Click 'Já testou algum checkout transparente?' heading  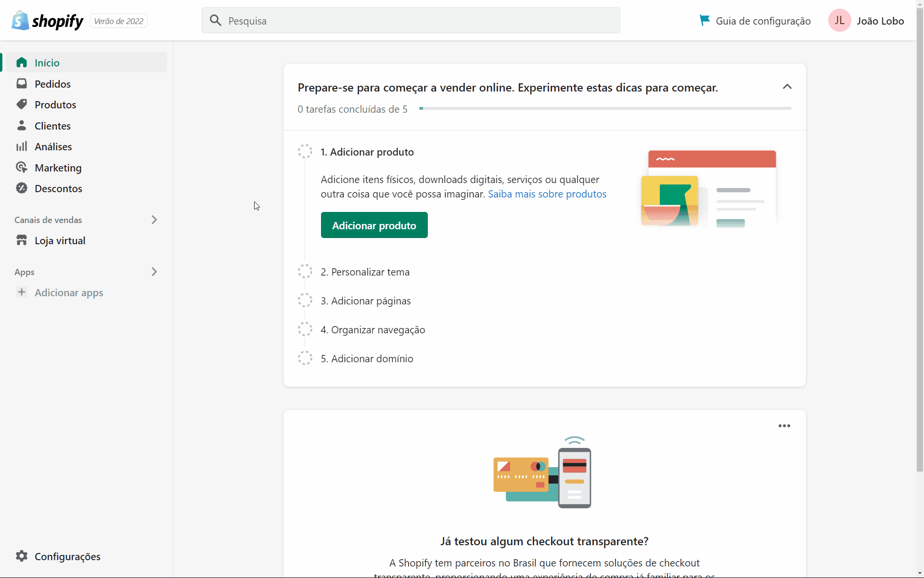(x=544, y=541)
